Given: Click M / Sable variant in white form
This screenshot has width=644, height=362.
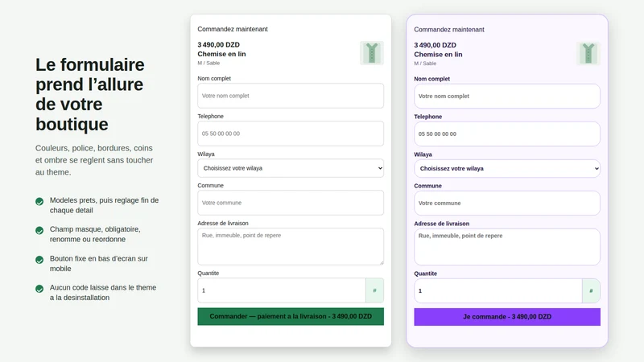Looking at the screenshot, I should pyautogui.click(x=208, y=64).
